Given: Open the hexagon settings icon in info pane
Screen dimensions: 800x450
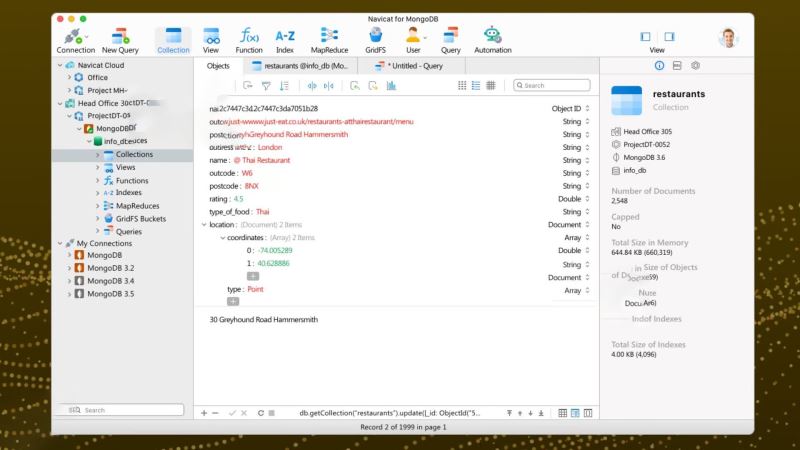Looking at the screenshot, I should 695,66.
